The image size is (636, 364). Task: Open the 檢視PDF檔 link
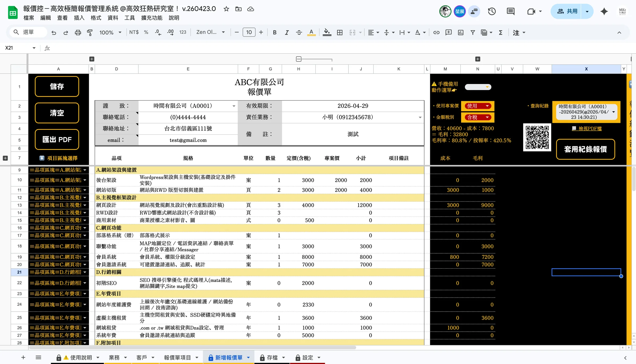coord(587,128)
